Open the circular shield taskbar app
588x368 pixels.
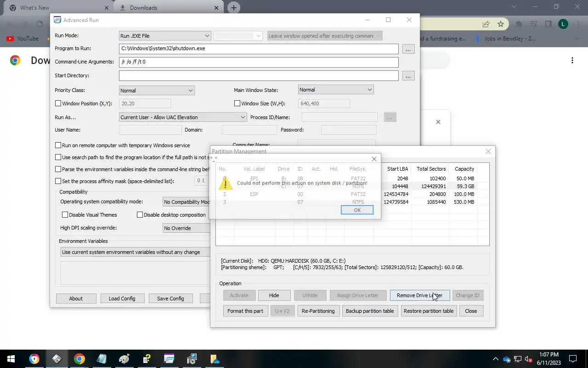coord(34,359)
